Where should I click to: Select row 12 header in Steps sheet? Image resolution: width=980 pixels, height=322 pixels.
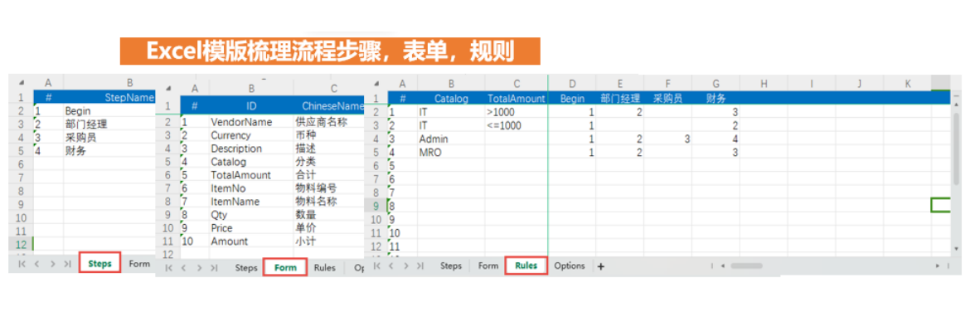pos(22,244)
